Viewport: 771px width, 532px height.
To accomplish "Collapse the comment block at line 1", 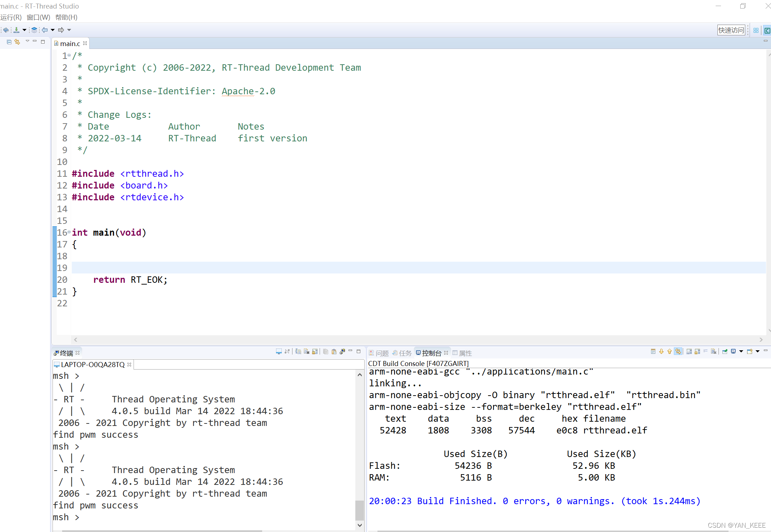I will [x=69, y=55].
